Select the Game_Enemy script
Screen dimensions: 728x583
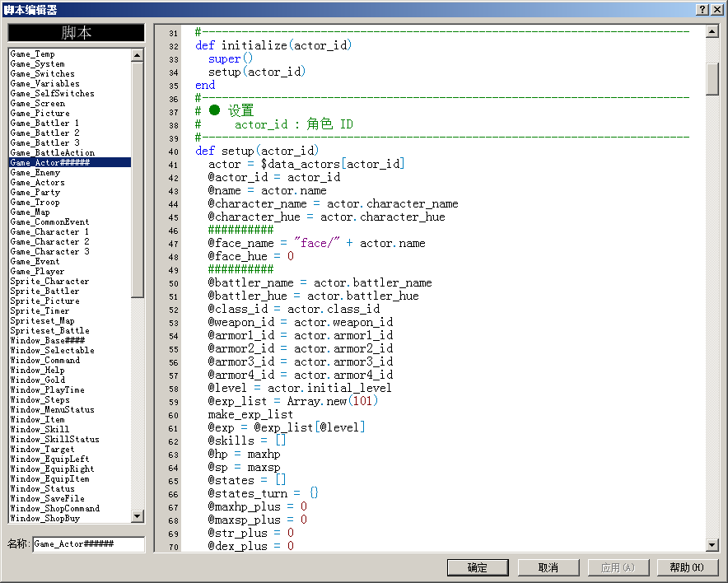(70, 172)
